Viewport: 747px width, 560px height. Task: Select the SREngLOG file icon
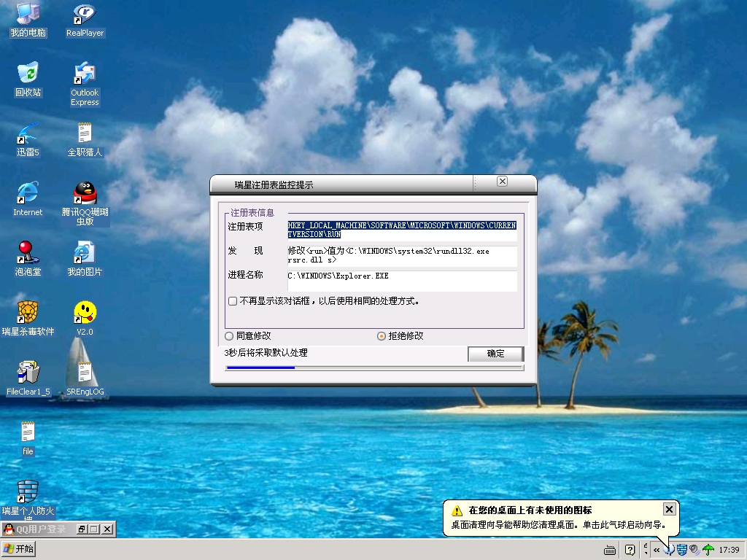pyautogui.click(x=85, y=378)
